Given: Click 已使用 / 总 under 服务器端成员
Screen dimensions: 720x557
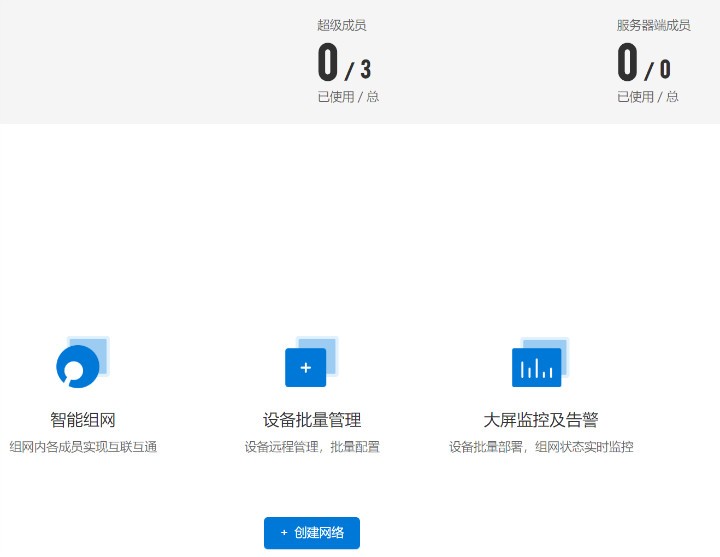Looking at the screenshot, I should pyautogui.click(x=647, y=97).
